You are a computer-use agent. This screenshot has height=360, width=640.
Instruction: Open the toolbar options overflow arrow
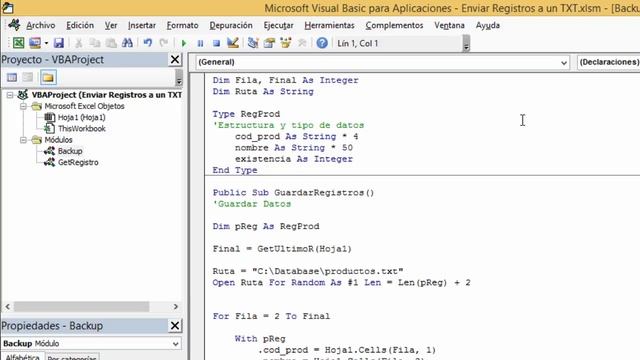[466, 44]
